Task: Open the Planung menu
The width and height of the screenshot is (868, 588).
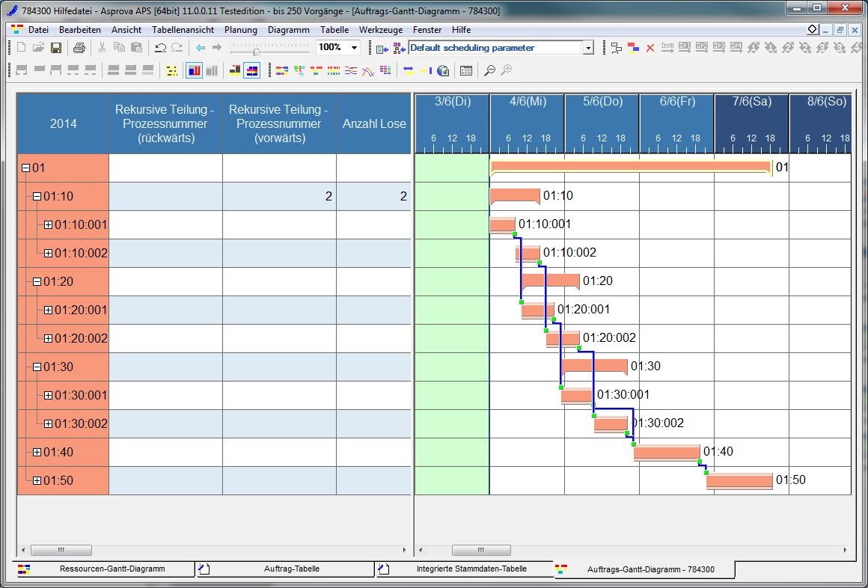Action: pyautogui.click(x=240, y=30)
